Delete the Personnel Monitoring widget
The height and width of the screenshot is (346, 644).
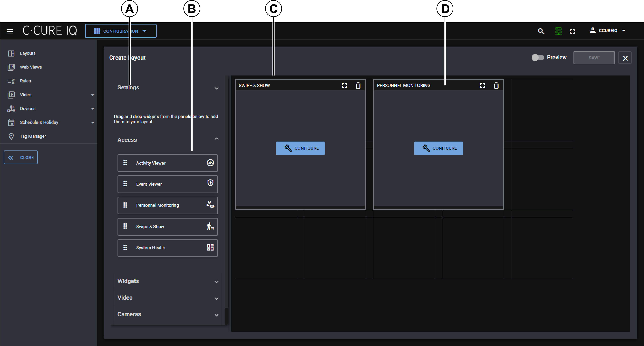[496, 85]
